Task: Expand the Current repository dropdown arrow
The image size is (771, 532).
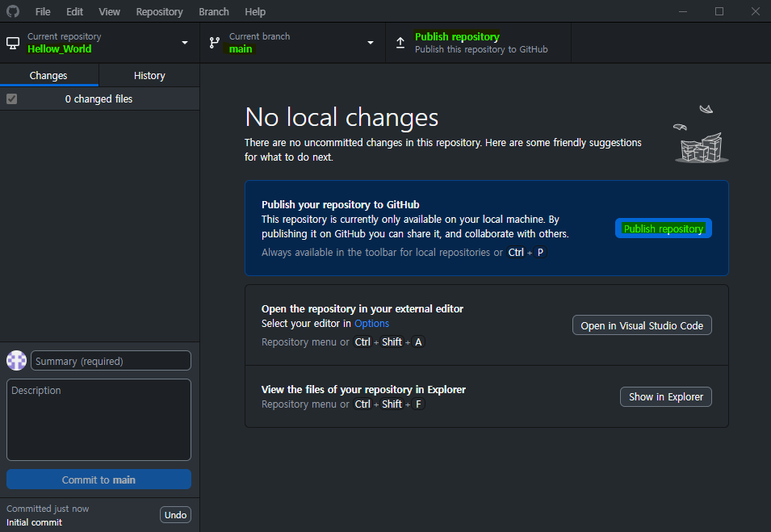Action: click(185, 43)
